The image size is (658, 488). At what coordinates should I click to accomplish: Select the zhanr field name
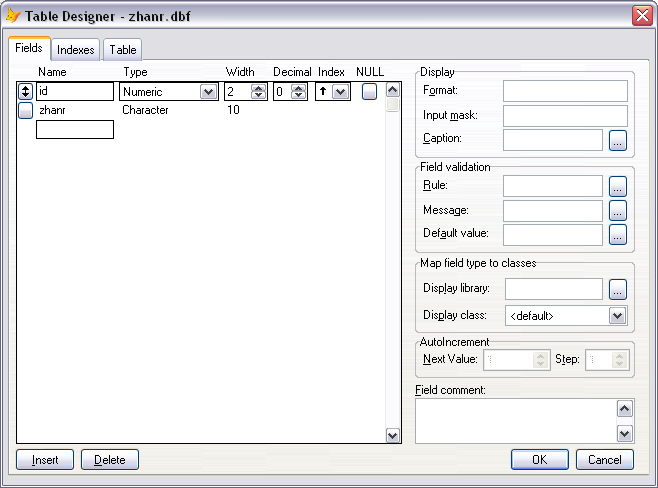[x=52, y=110]
